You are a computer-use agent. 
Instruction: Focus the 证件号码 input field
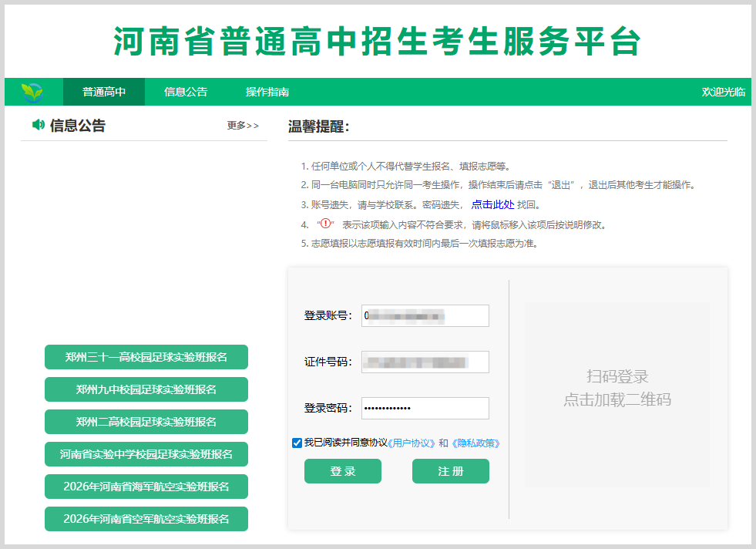pyautogui.click(x=425, y=362)
